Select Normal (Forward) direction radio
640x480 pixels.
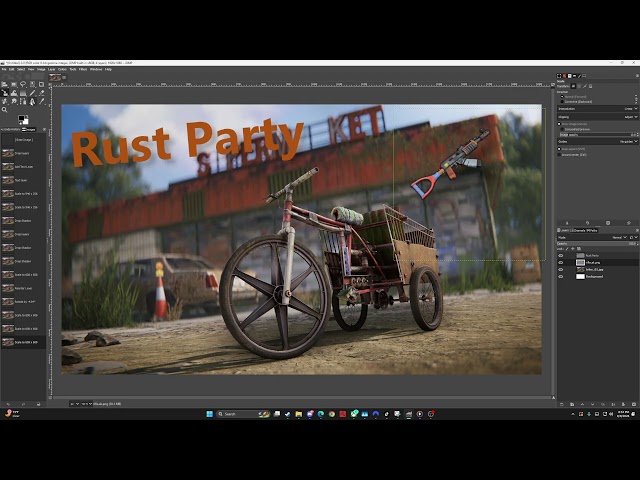click(562, 97)
